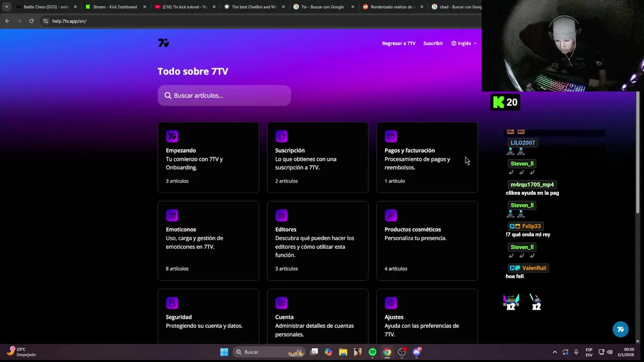Click the Buscar artículos search field
The height and width of the screenshot is (362, 644).
click(x=224, y=96)
